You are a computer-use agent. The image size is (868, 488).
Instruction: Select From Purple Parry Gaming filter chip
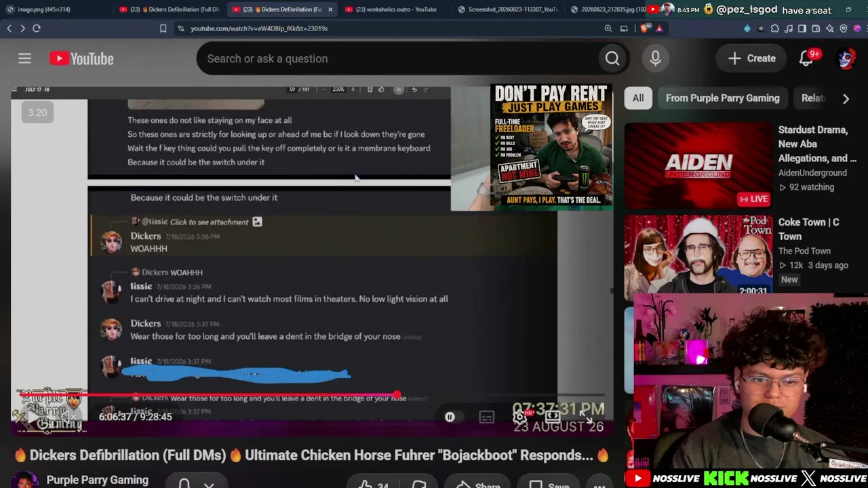pyautogui.click(x=723, y=98)
